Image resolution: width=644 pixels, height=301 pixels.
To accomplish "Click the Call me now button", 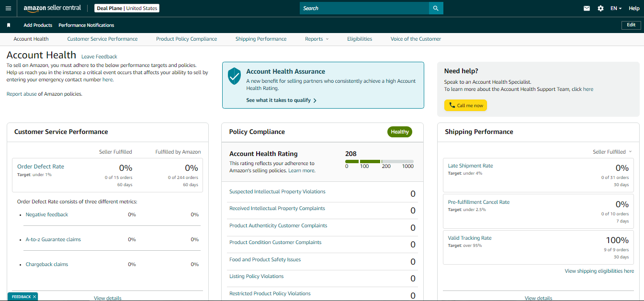I will 465,105.
